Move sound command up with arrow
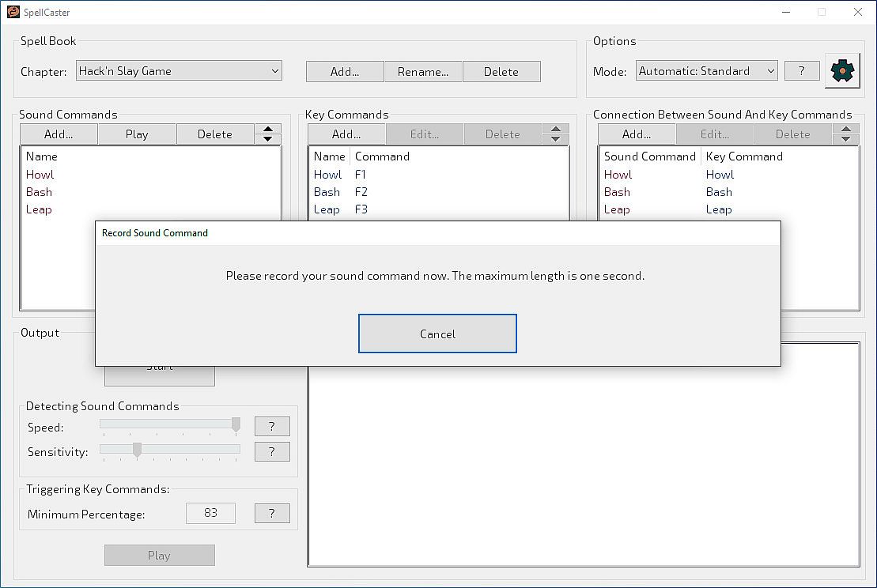This screenshot has width=877, height=588. point(269,130)
